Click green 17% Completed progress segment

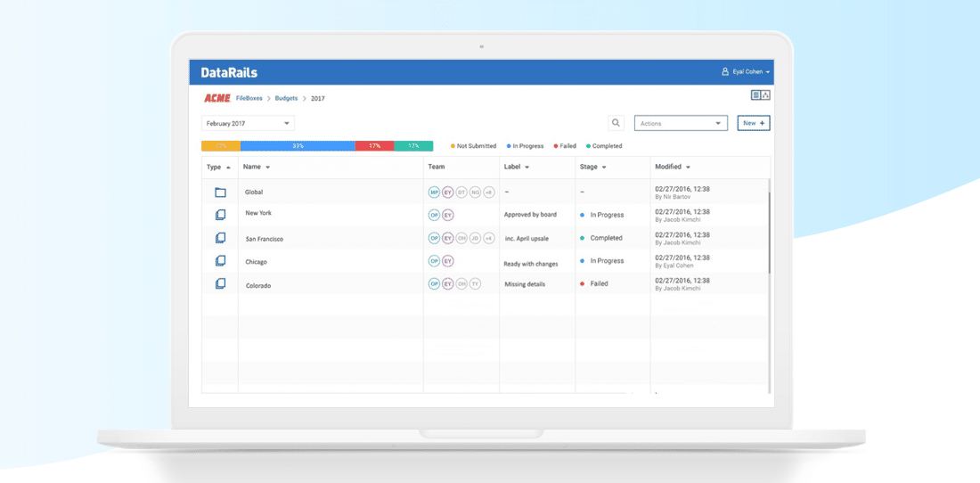413,145
